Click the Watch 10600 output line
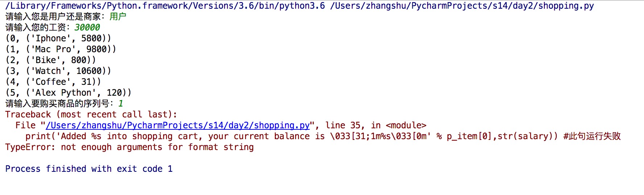 pyautogui.click(x=58, y=71)
